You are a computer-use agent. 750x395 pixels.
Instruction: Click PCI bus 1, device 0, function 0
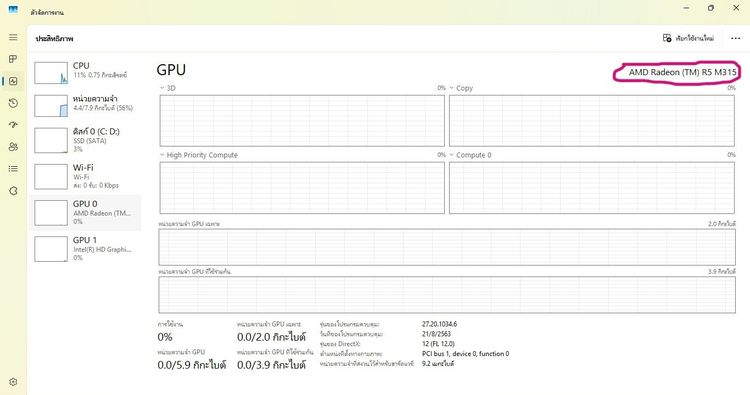pyautogui.click(x=465, y=354)
